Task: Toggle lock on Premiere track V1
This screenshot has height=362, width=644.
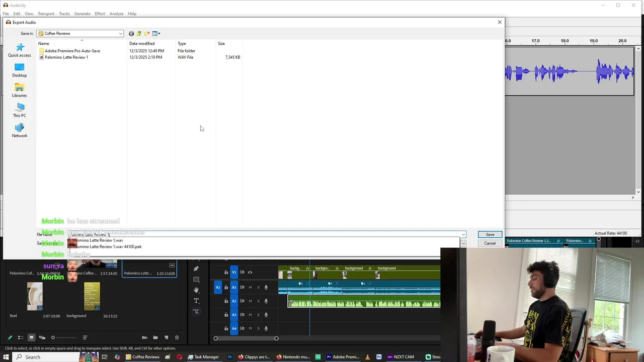Action: [x=226, y=273]
